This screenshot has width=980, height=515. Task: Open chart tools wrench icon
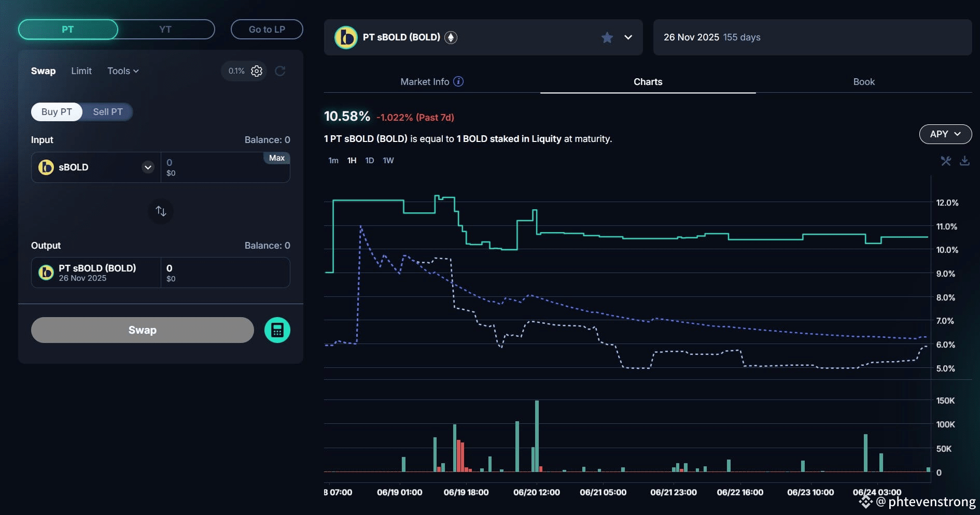[x=946, y=161]
